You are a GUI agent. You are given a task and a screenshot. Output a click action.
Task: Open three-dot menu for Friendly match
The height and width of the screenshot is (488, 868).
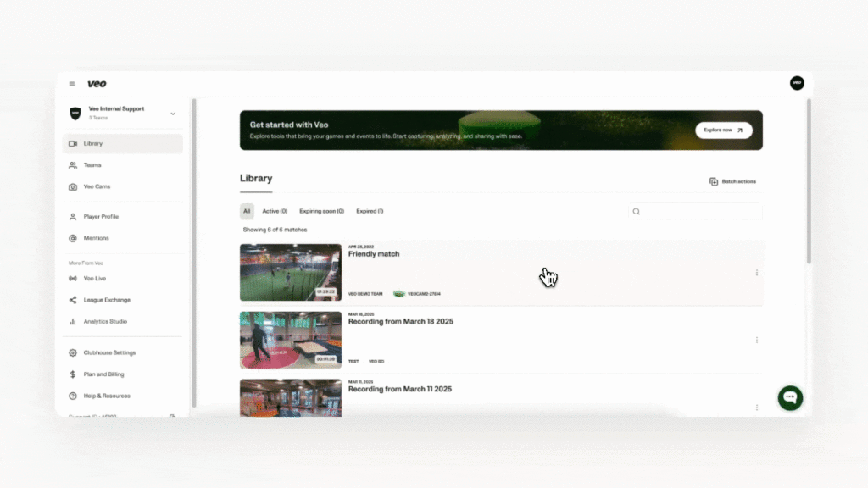click(x=756, y=273)
